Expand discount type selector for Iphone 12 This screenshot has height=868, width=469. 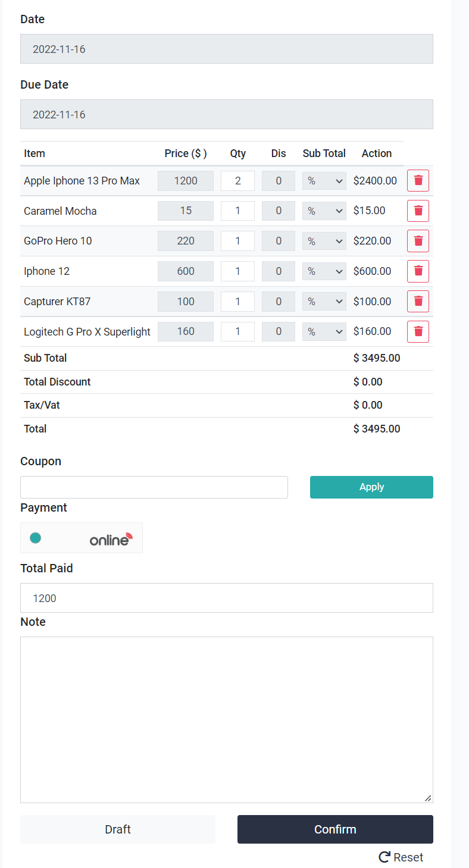coord(324,271)
